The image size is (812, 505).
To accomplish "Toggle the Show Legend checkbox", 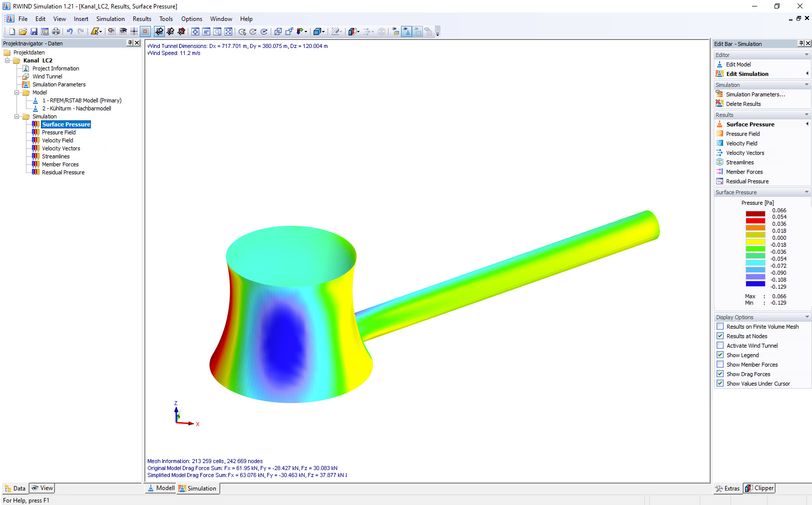I will tap(720, 355).
